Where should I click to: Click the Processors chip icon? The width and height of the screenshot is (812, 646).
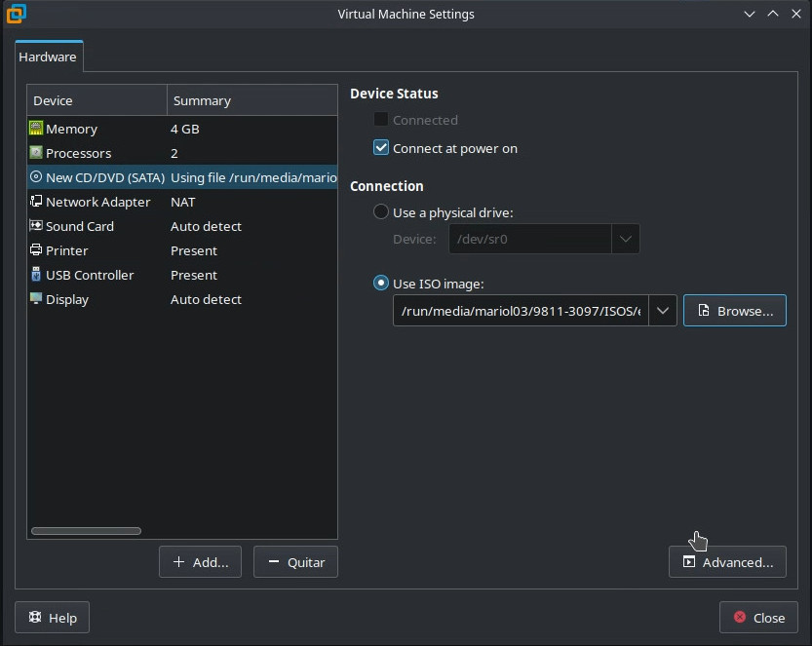(36, 153)
